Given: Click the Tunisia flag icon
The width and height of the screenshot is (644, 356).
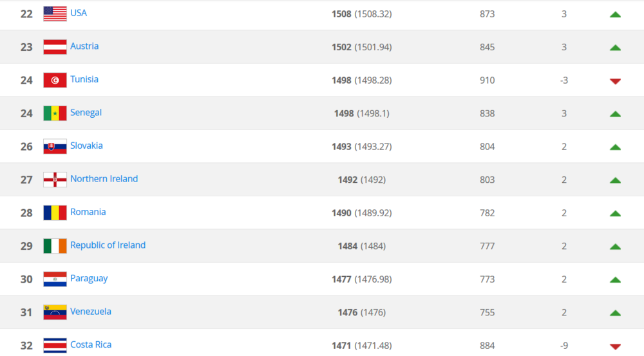Looking at the screenshot, I should 55,80.
